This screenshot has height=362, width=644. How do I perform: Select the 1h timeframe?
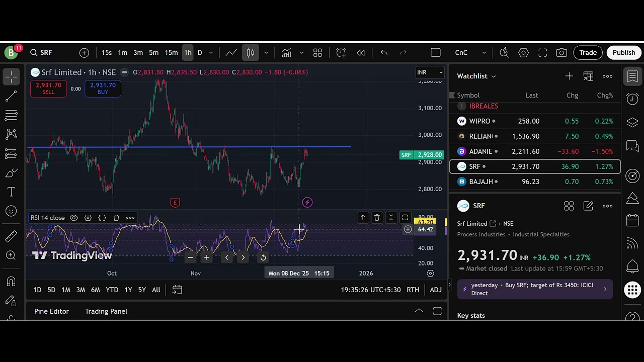click(x=188, y=52)
